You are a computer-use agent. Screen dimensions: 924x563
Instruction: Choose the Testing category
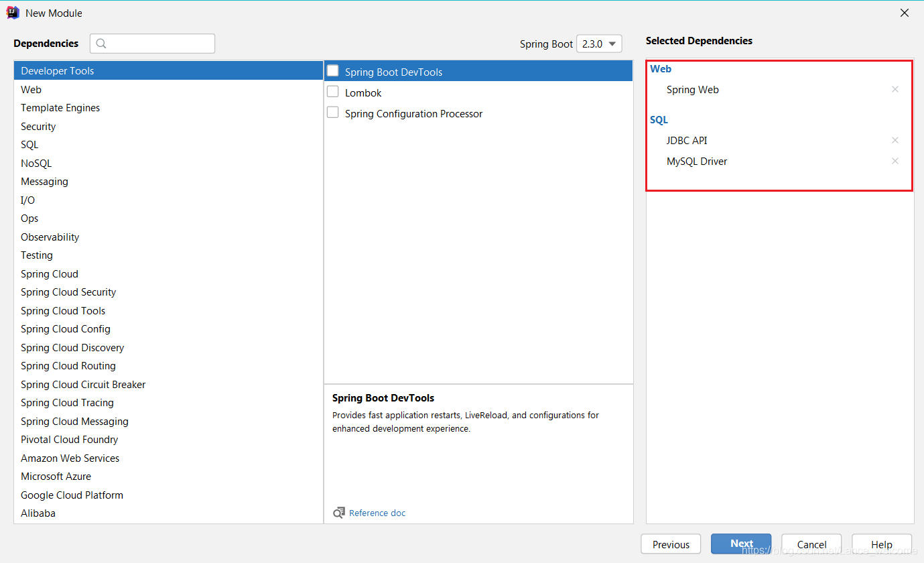coord(168,255)
